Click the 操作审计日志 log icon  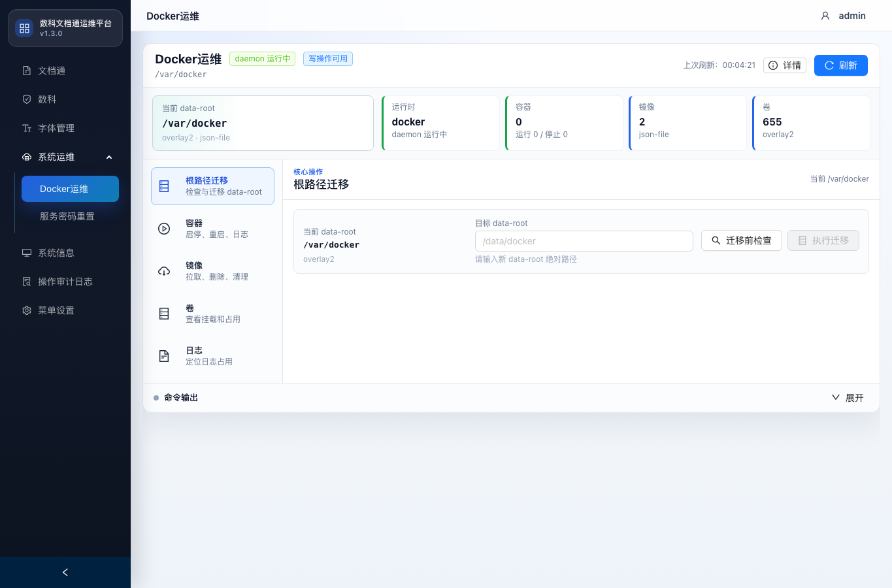point(27,282)
